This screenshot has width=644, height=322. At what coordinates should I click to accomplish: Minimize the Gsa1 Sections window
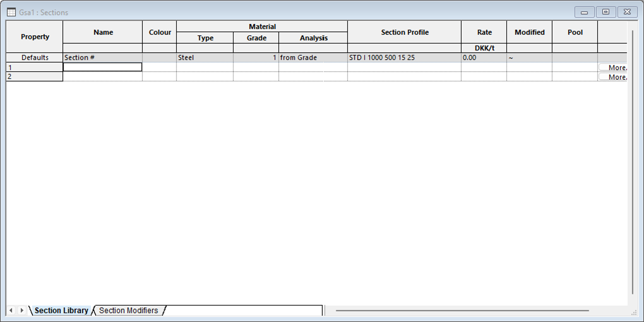pyautogui.click(x=584, y=12)
